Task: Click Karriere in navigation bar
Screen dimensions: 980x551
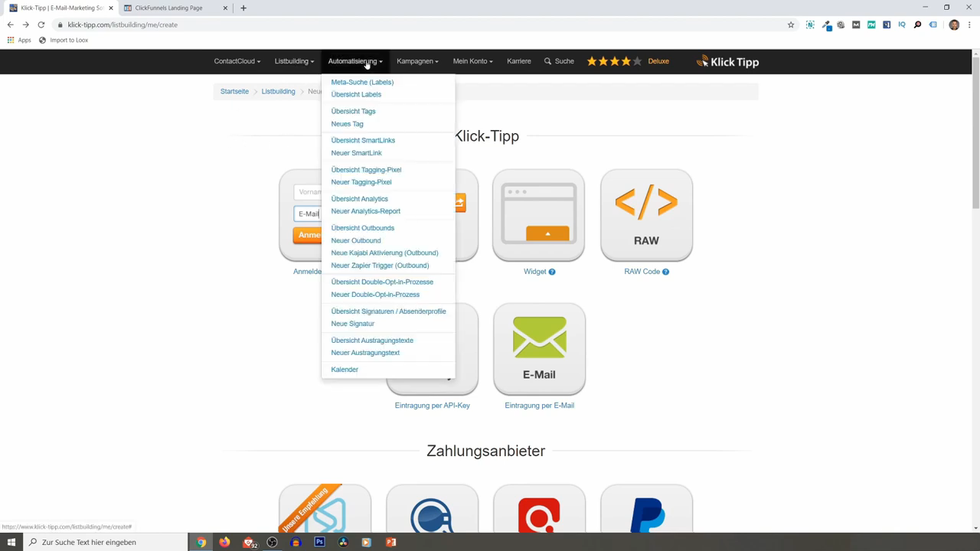Action: coord(518,61)
